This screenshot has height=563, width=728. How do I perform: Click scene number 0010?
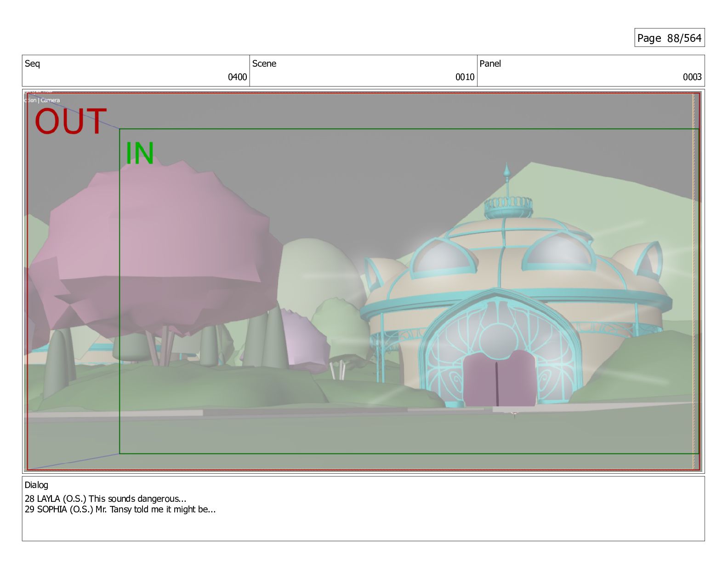click(465, 77)
